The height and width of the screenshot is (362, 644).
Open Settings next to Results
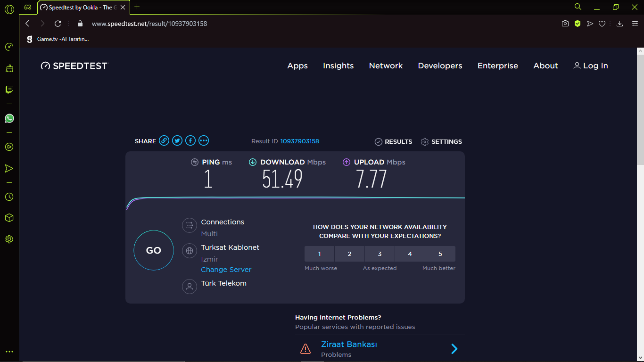(441, 142)
